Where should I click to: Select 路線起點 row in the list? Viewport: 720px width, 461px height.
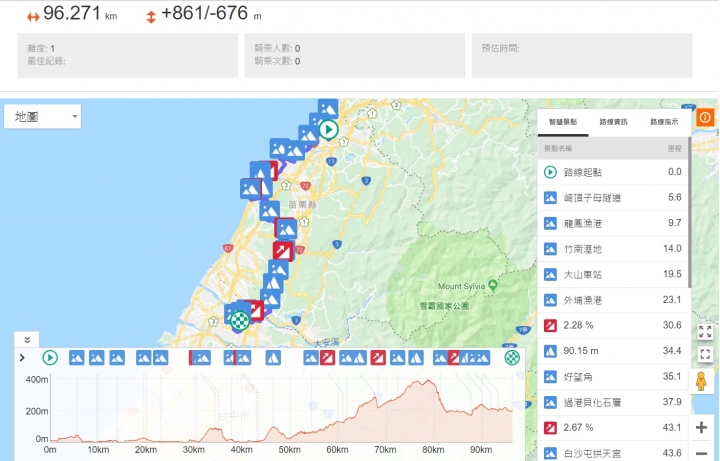(x=613, y=172)
